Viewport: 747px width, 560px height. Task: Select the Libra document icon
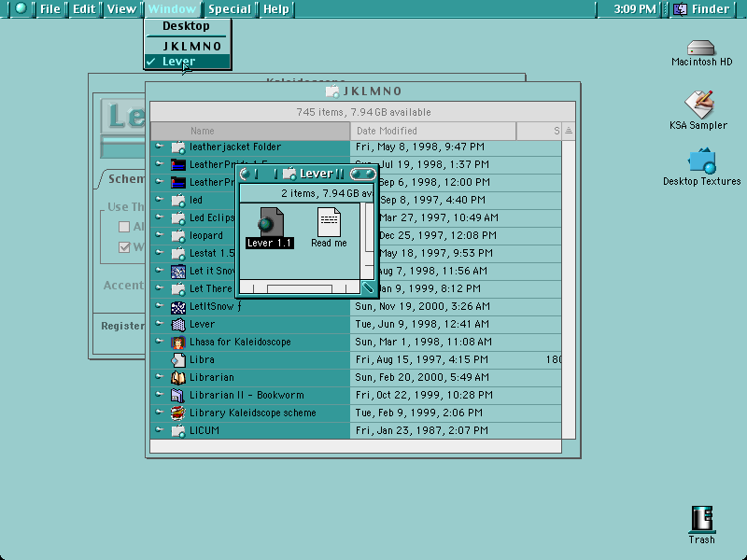point(178,360)
